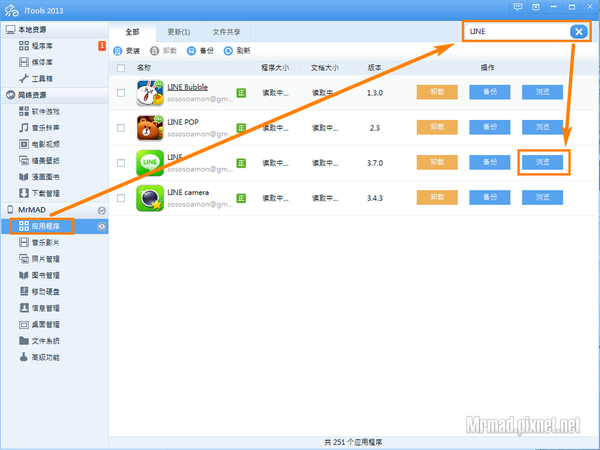Open 移动硬盘 portable disk
Image resolution: width=600 pixels, height=450 pixels.
(39, 292)
